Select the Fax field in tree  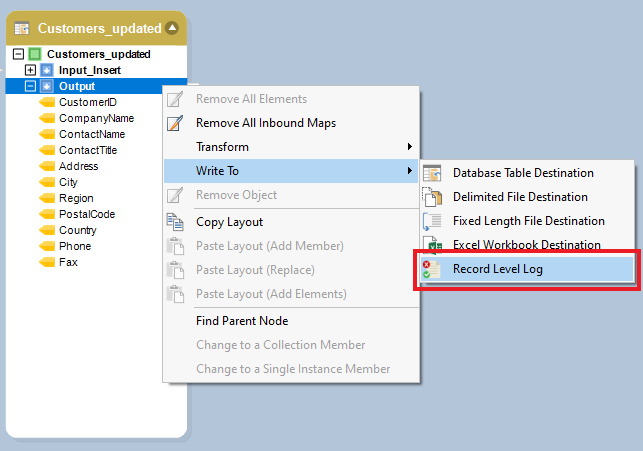point(68,262)
